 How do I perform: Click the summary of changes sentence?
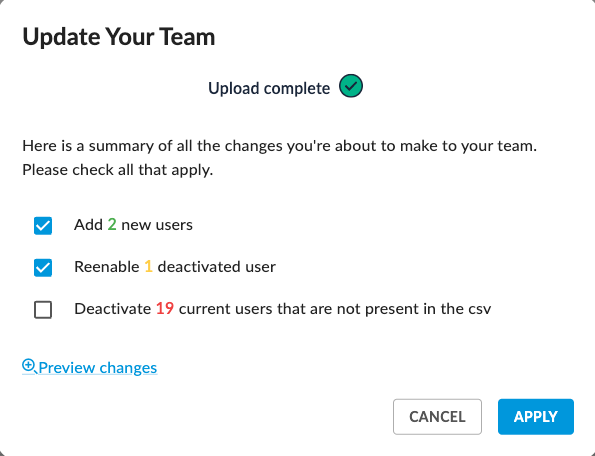[280, 146]
